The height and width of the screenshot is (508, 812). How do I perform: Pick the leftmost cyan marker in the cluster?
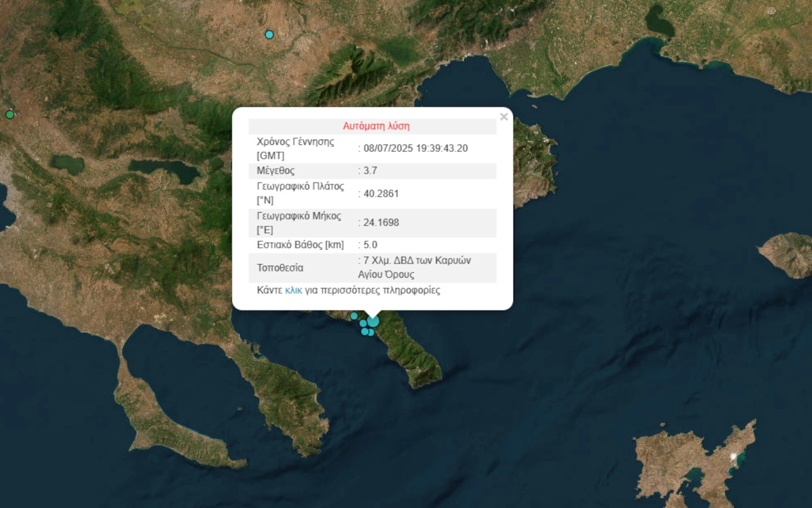[354, 316]
